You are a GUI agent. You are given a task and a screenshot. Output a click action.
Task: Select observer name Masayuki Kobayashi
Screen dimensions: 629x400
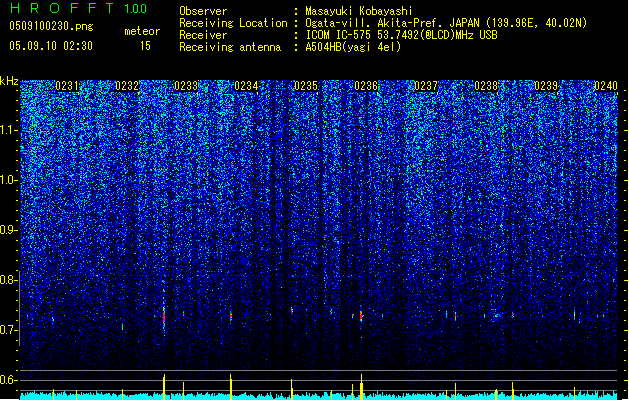359,11
